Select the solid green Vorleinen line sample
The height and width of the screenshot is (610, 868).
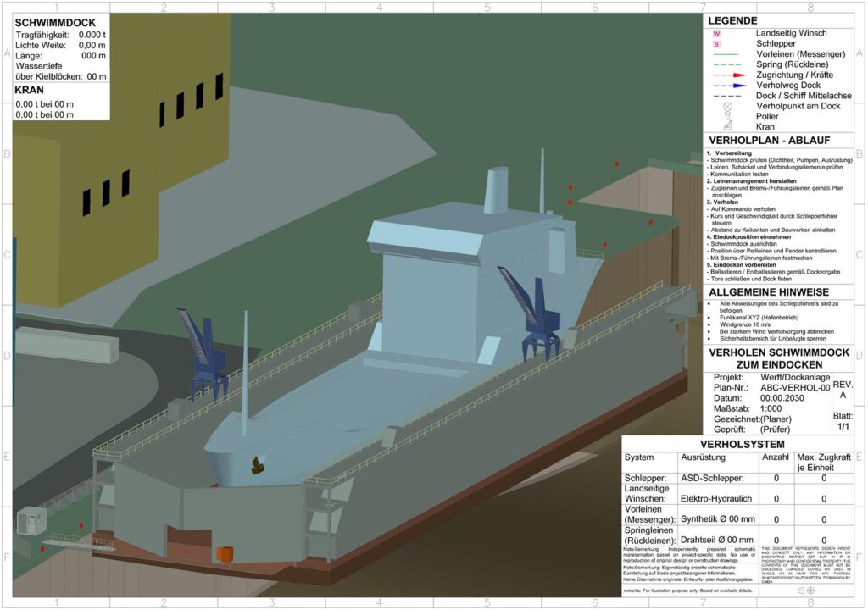(x=726, y=54)
